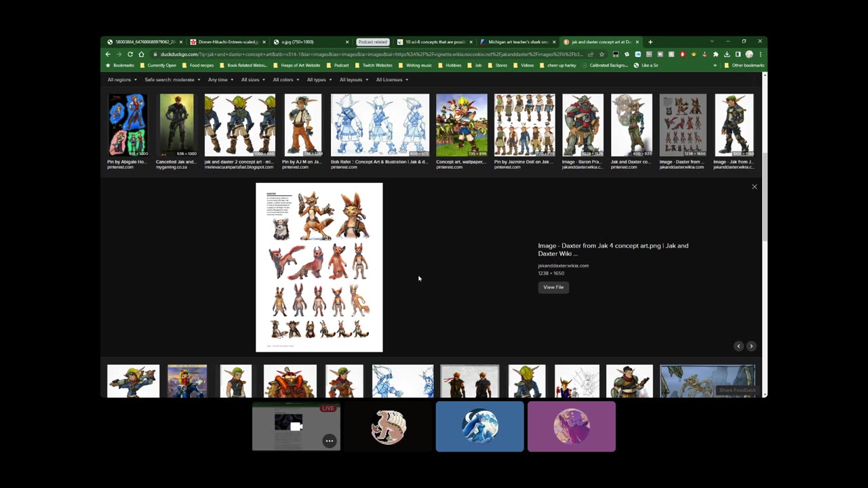Open the Bookmarks folder in bookmarks bar

[x=120, y=66]
